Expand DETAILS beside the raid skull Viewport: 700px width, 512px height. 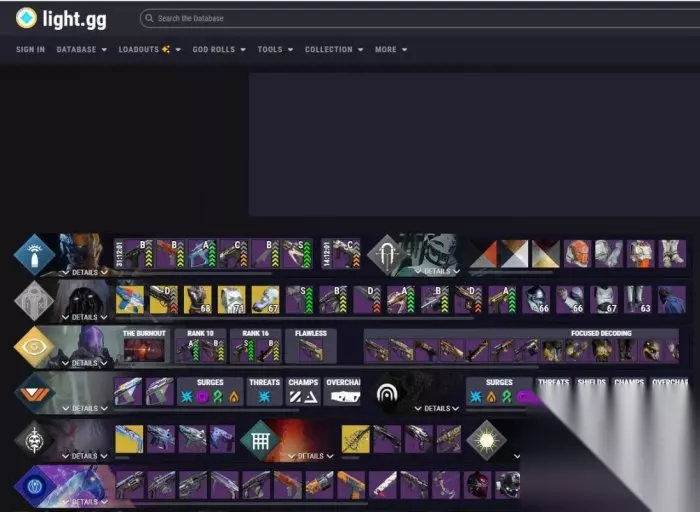85,456
